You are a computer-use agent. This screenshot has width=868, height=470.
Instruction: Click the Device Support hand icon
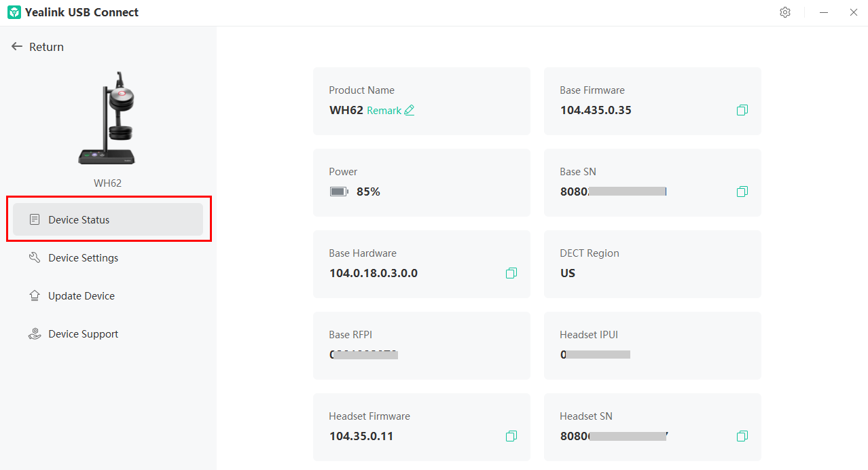[x=35, y=334]
